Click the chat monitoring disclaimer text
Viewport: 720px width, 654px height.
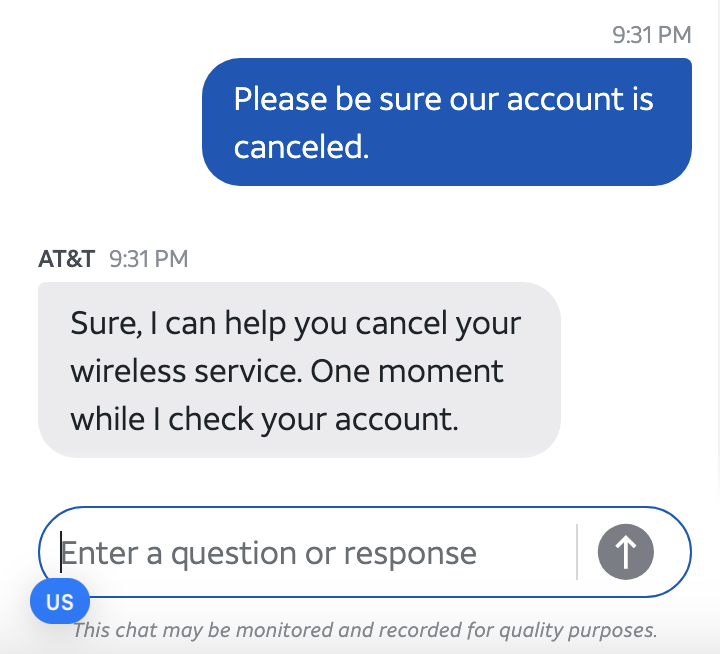point(365,630)
